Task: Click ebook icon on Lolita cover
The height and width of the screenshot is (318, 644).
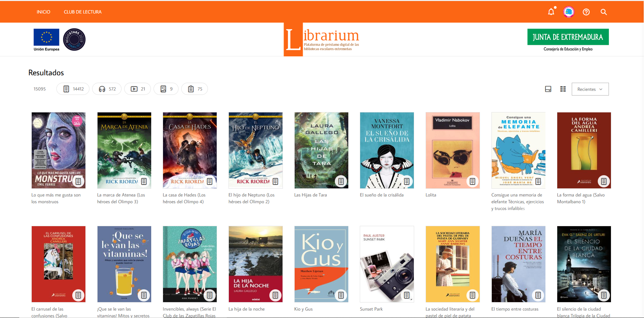Action: (x=473, y=181)
